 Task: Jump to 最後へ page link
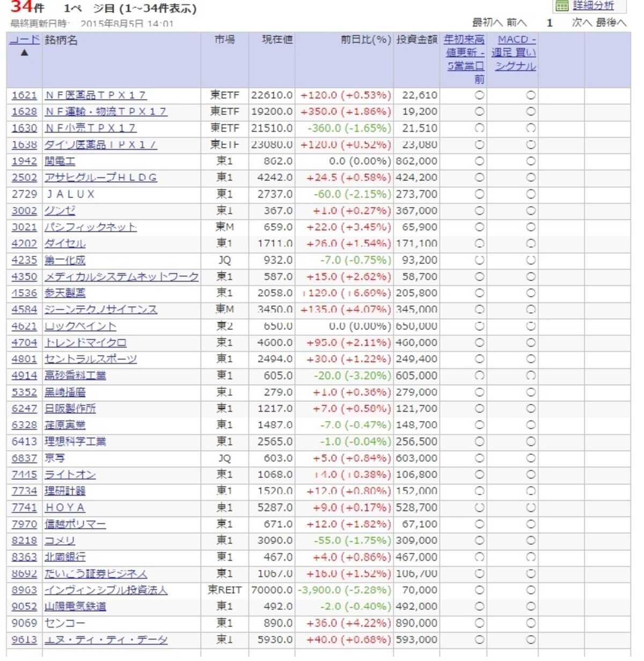[611, 23]
